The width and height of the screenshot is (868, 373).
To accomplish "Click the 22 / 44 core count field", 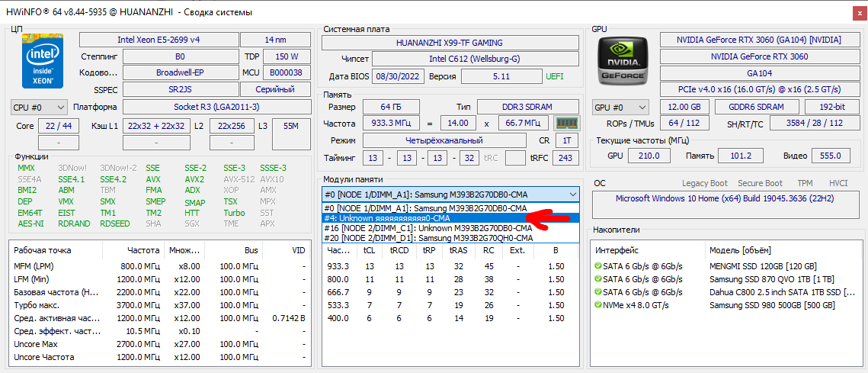I will (59, 127).
